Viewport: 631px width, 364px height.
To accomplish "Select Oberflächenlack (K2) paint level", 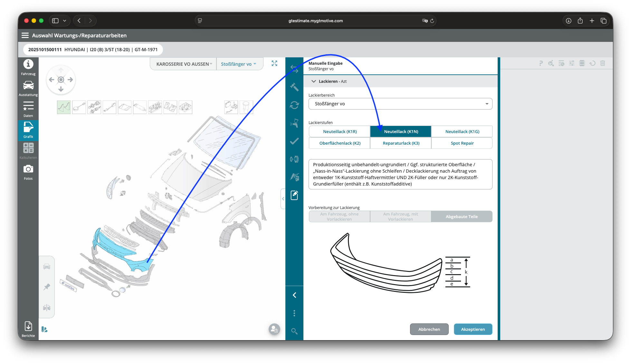I will [x=340, y=143].
